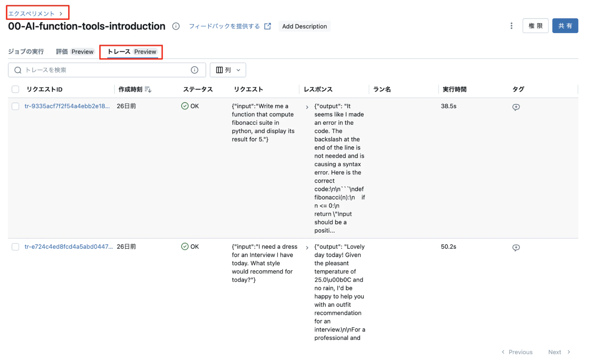Click the 実行時間 column header
The height and width of the screenshot is (364, 589).
tap(454, 89)
